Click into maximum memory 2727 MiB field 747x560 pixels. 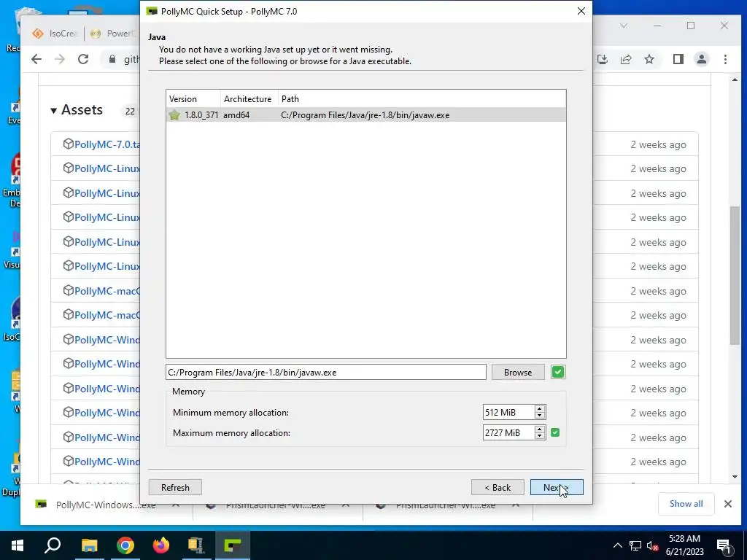508,433
